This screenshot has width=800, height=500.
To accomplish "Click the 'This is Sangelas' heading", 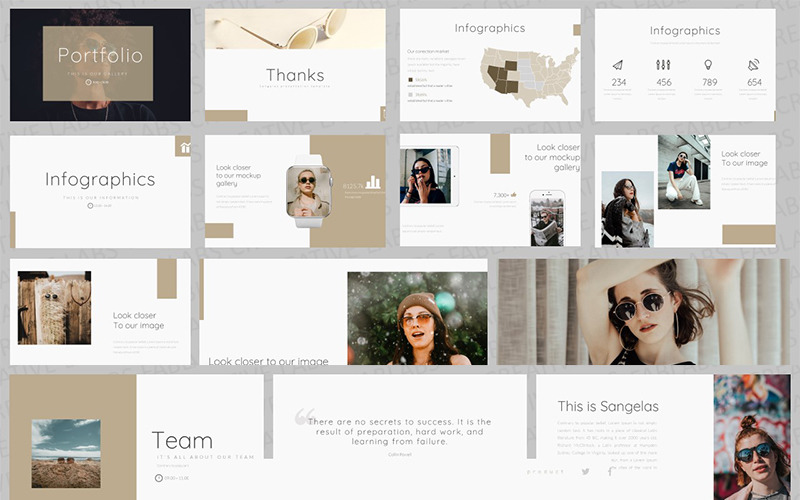I will pos(607,406).
